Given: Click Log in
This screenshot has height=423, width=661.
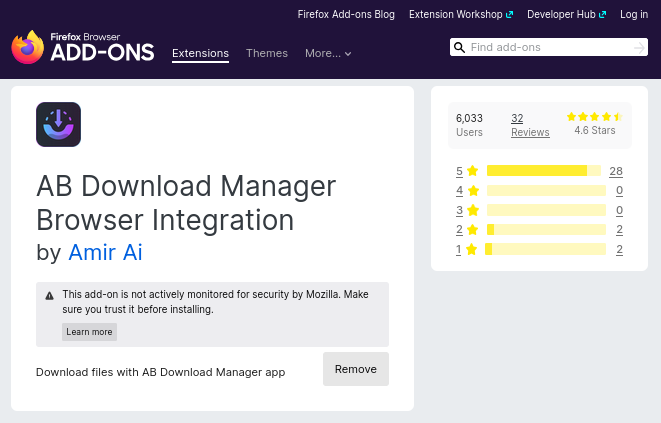Looking at the screenshot, I should click(x=634, y=14).
